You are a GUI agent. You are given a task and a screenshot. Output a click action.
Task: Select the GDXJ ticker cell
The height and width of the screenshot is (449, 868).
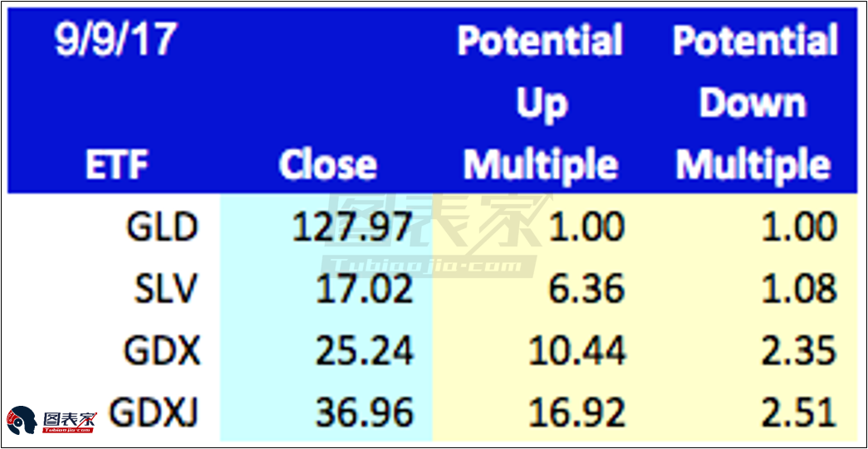(153, 412)
